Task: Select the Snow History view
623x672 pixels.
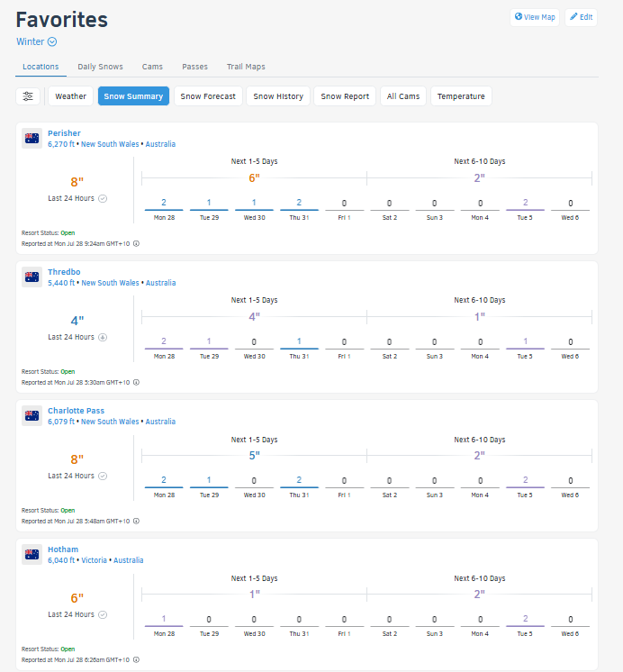Action: point(278,96)
